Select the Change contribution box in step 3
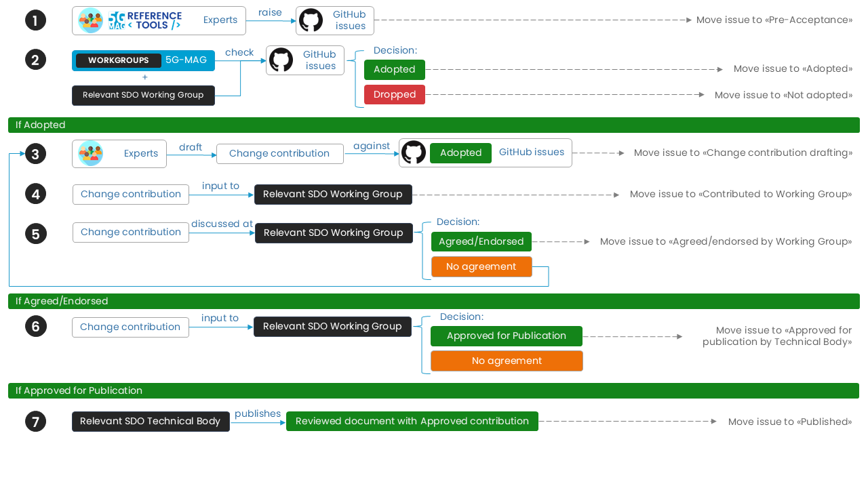The height and width of the screenshot is (488, 868). coord(279,154)
